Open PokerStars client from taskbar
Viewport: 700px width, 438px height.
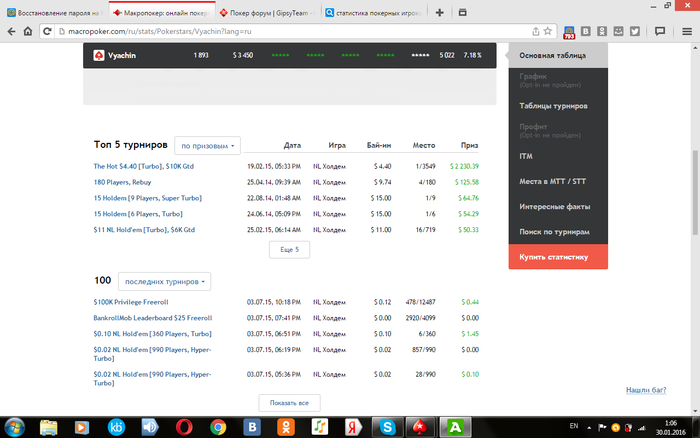point(420,427)
